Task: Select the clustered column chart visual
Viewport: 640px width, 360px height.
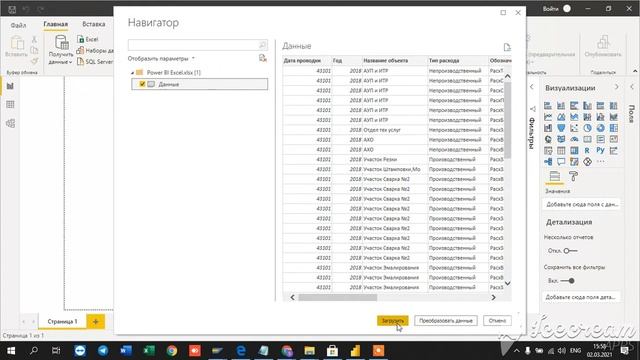Action: 587,106
